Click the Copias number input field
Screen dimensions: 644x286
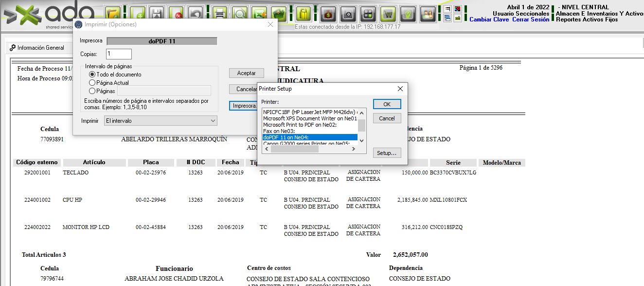[119, 54]
